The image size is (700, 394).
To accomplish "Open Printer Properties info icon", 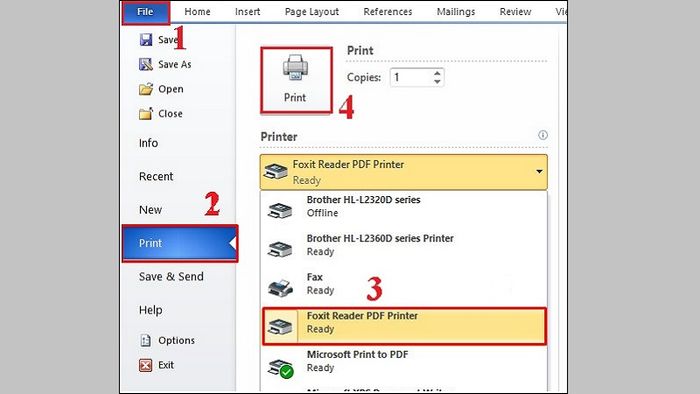I will tap(542, 135).
